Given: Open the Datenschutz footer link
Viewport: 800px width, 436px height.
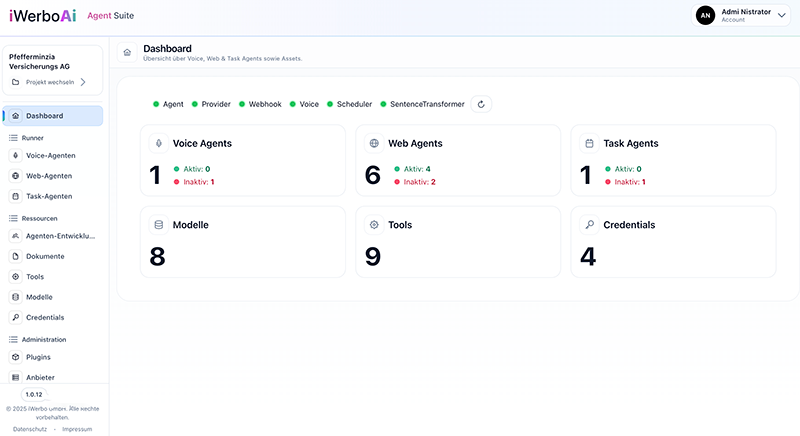Looking at the screenshot, I should tap(31, 429).
